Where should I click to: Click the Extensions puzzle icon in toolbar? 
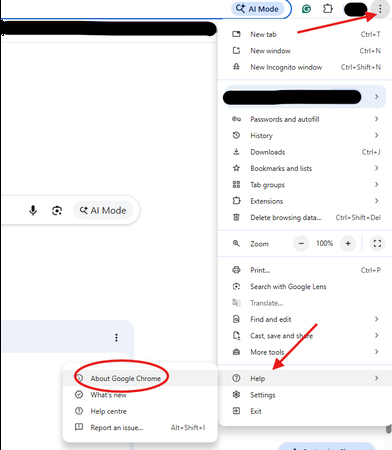[x=328, y=9]
